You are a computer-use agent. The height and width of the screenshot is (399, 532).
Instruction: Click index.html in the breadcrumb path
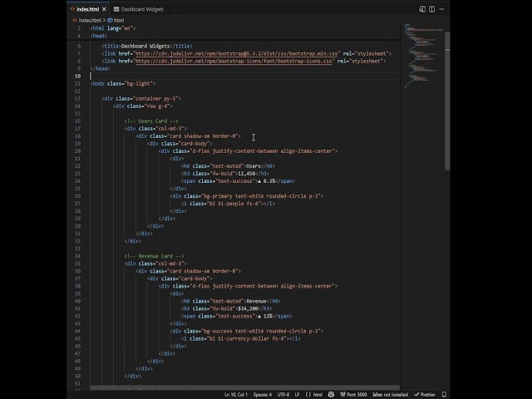coord(89,20)
